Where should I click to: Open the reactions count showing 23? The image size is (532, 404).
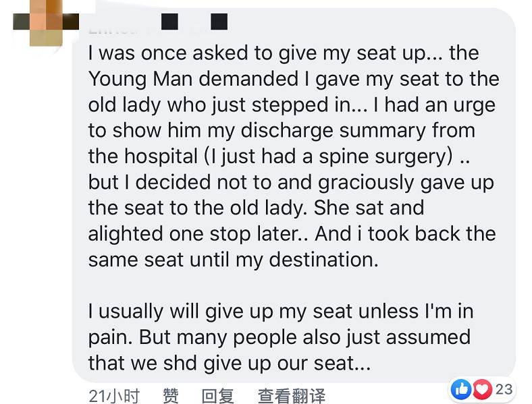(x=504, y=389)
